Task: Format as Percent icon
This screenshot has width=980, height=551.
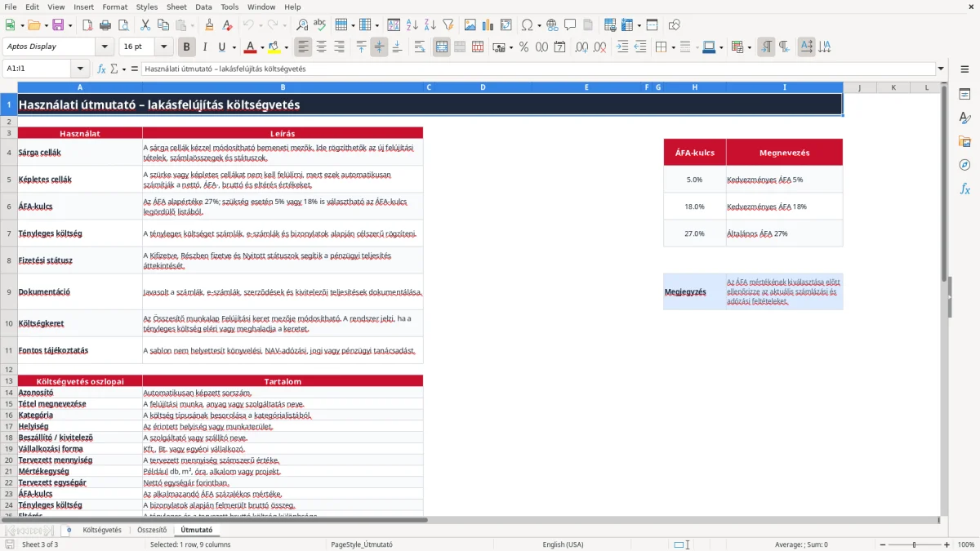Action: point(523,47)
